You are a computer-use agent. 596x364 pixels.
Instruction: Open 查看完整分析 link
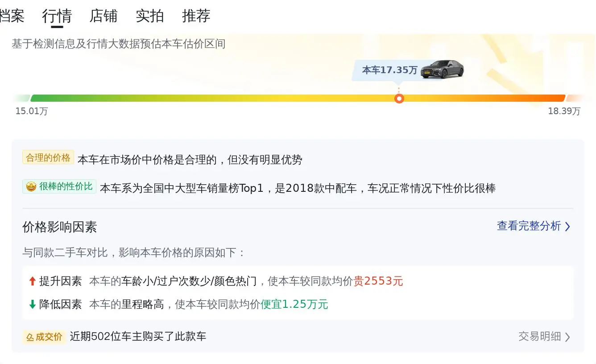[529, 226]
